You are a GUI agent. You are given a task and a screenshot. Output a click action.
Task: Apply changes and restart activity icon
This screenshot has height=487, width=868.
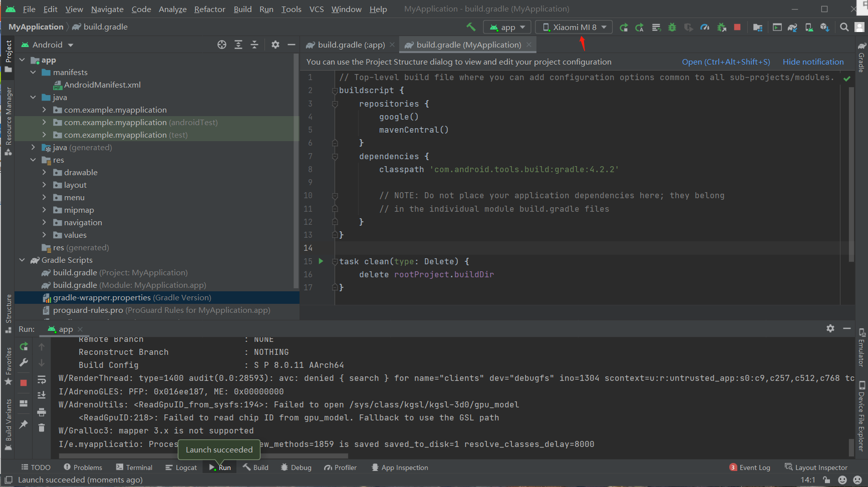pyautogui.click(x=640, y=27)
